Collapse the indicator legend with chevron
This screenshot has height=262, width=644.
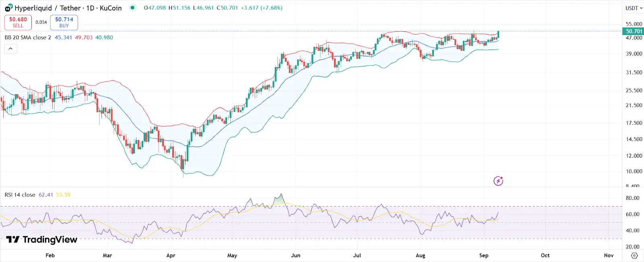tap(10, 49)
